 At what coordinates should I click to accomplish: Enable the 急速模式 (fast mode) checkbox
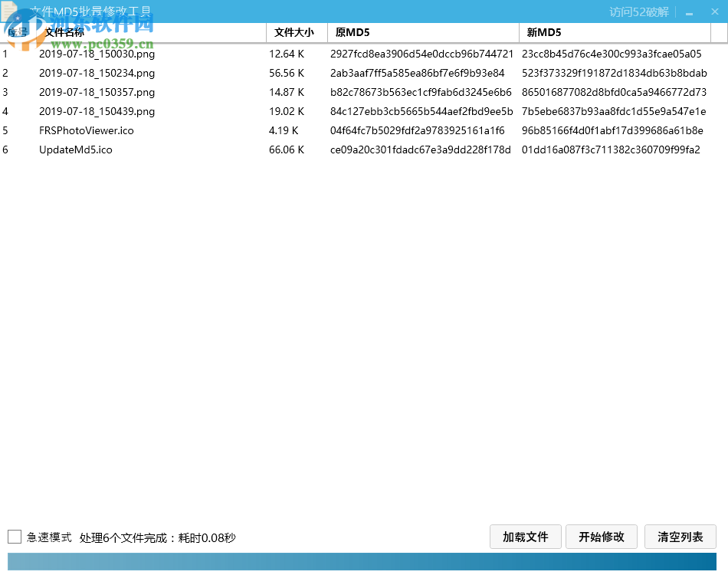(13, 537)
